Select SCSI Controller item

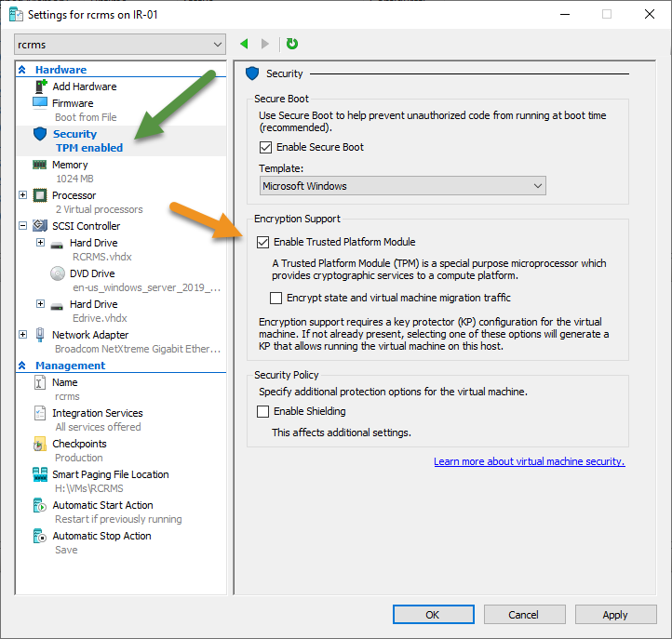[87, 226]
